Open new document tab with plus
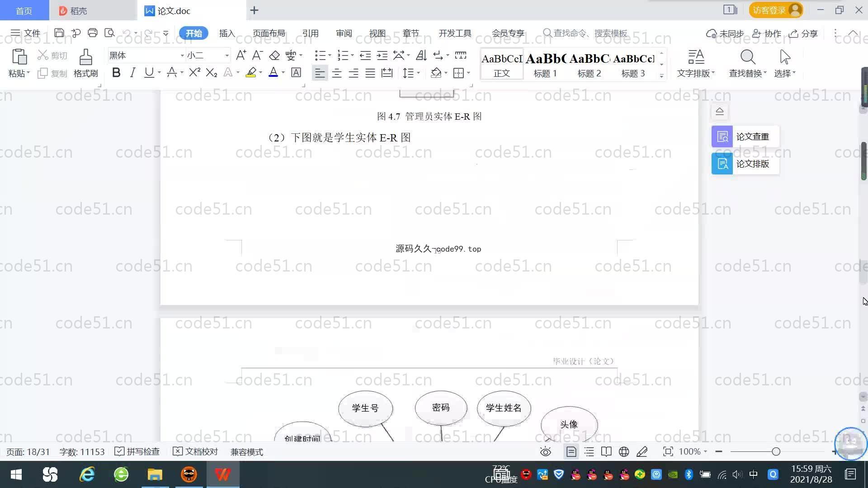This screenshot has width=868, height=488. tap(254, 10)
